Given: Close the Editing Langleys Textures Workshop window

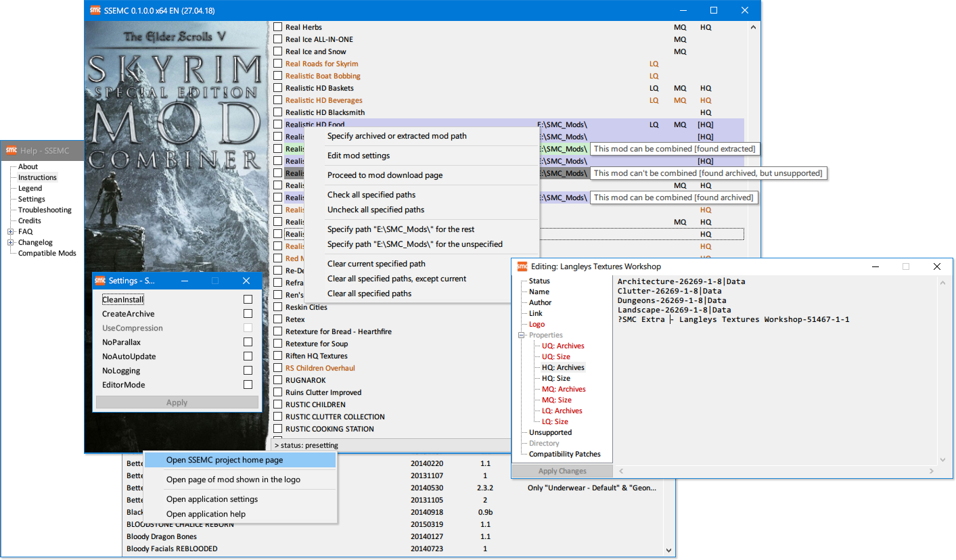Looking at the screenshot, I should 937,266.
